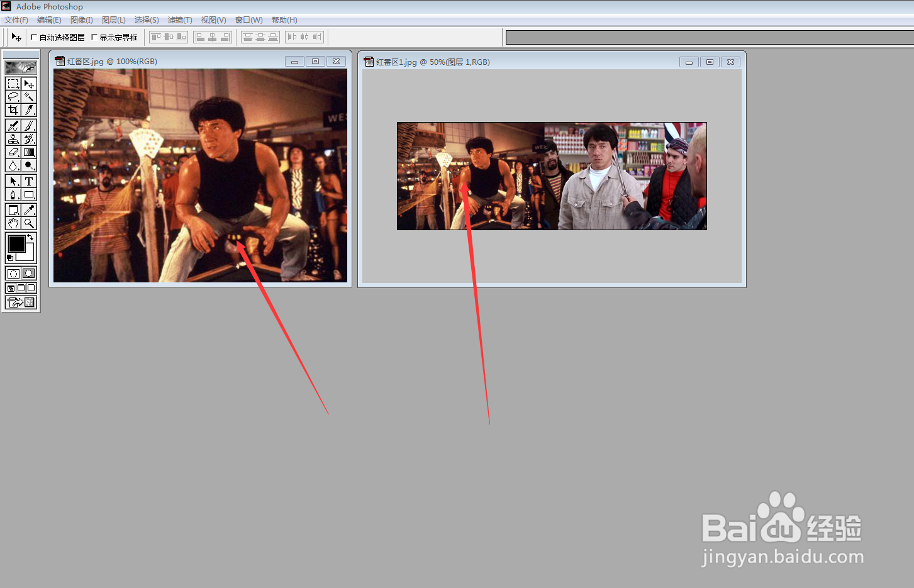Select the Notes tool
Viewport: 914px width, 588px height.
point(13,210)
